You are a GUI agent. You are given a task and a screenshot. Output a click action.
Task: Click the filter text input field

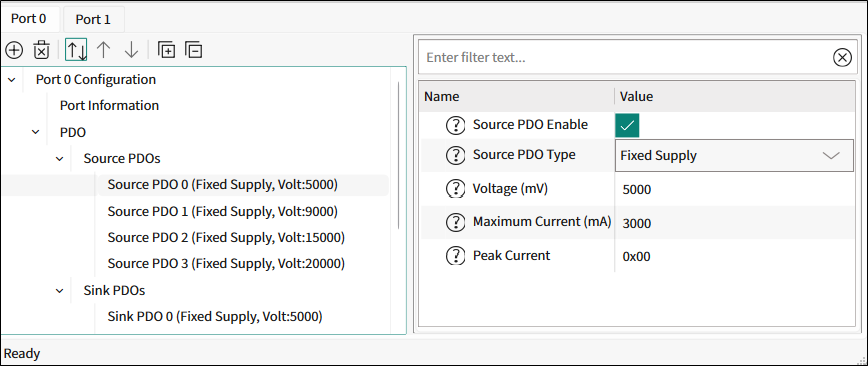click(x=626, y=57)
